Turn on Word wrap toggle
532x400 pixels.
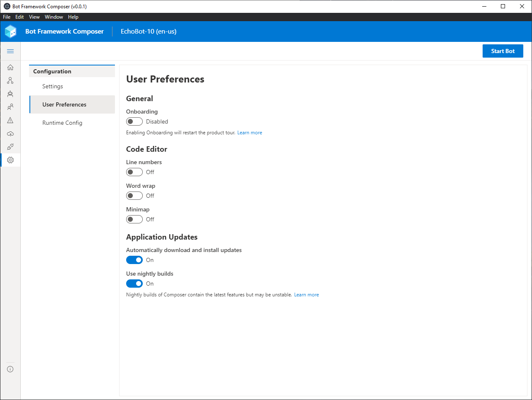pyautogui.click(x=134, y=196)
